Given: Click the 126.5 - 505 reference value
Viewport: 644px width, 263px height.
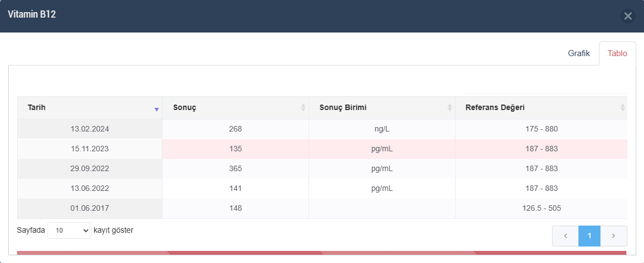Looking at the screenshot, I should click(542, 208).
